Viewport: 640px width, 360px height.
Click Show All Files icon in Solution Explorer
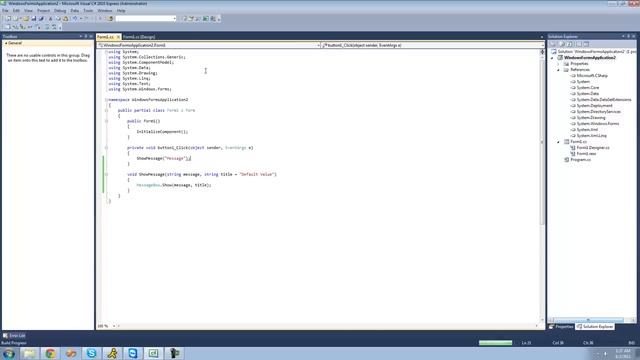[562, 44]
